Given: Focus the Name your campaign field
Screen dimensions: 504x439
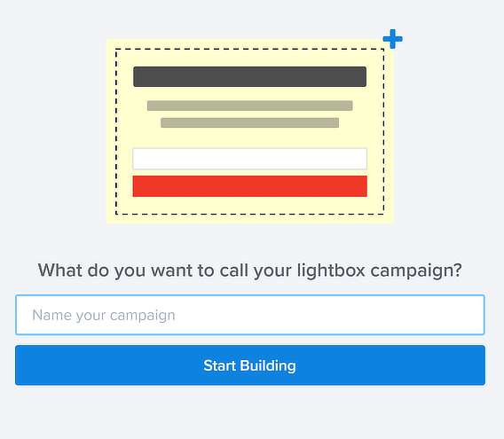Looking at the screenshot, I should click(x=250, y=315).
